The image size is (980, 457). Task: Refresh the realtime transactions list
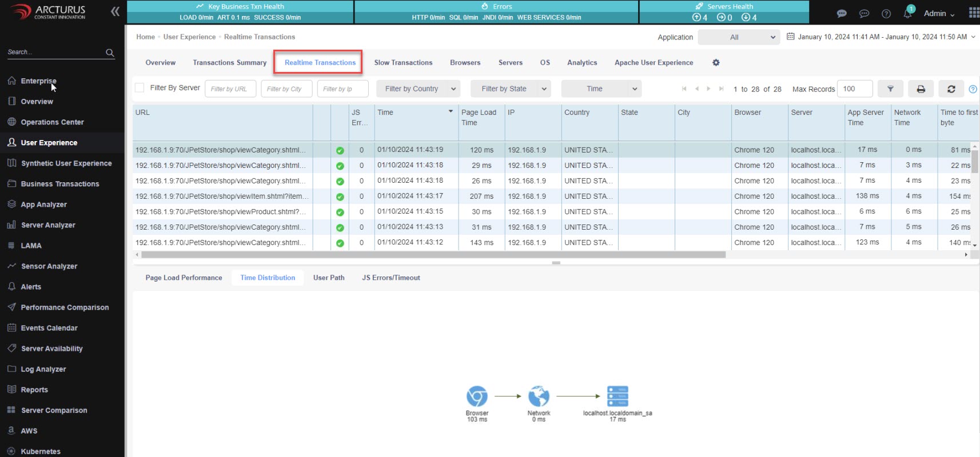click(951, 89)
